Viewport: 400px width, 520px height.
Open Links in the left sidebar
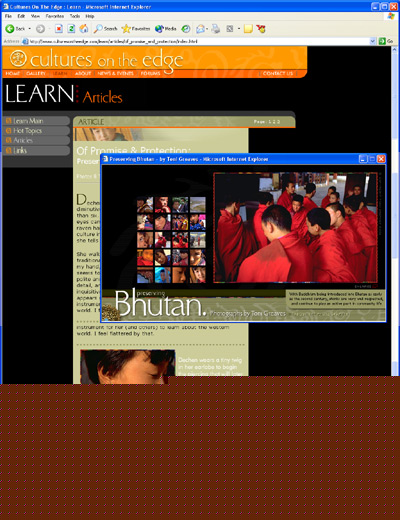click(36, 150)
